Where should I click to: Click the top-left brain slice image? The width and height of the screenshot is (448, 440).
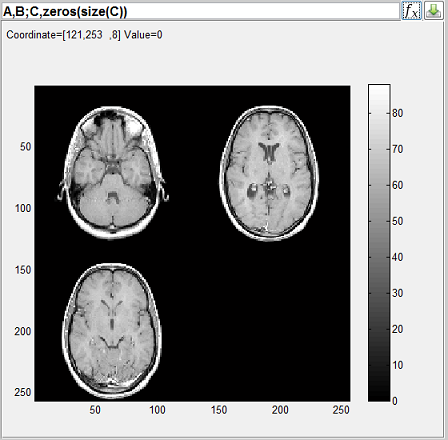(112, 173)
